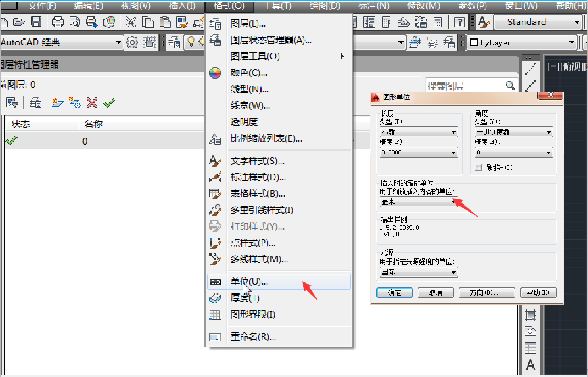Click 重命名(R)... menu entry
The image size is (588, 377).
coord(279,337)
